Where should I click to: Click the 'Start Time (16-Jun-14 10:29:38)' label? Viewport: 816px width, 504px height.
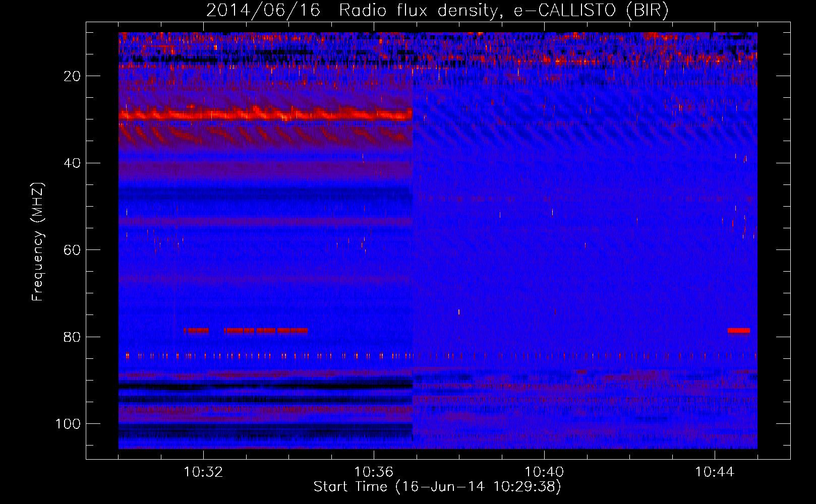pyautogui.click(x=437, y=486)
